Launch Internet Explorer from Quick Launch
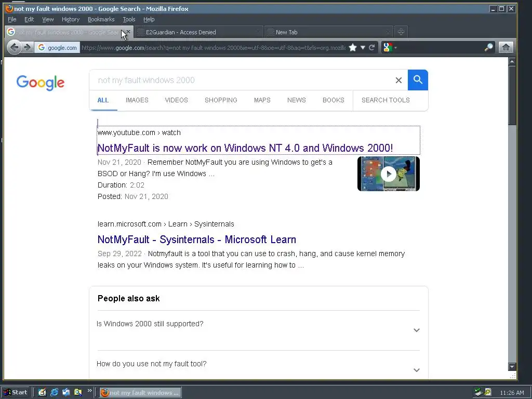This screenshot has height=399, width=532. coord(54,393)
